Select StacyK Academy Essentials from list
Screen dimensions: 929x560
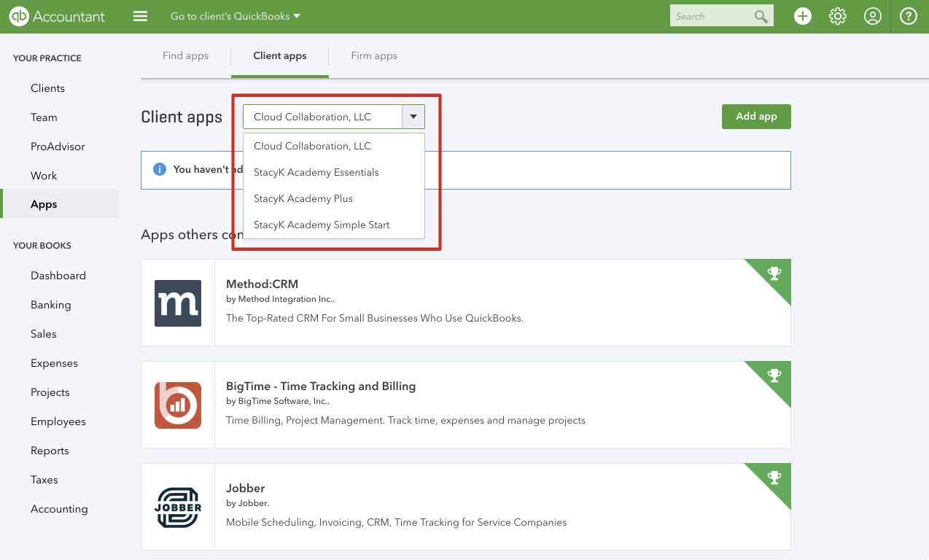pos(316,172)
